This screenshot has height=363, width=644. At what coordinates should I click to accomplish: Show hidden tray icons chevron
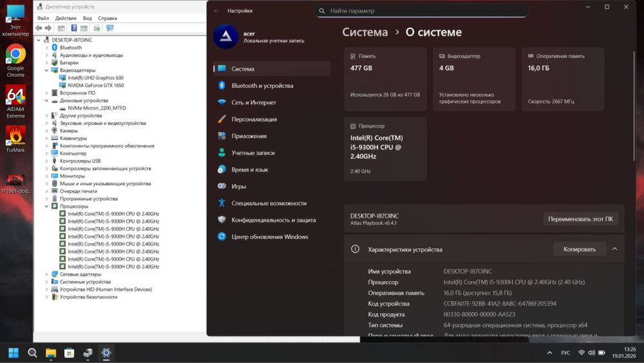[x=549, y=353]
